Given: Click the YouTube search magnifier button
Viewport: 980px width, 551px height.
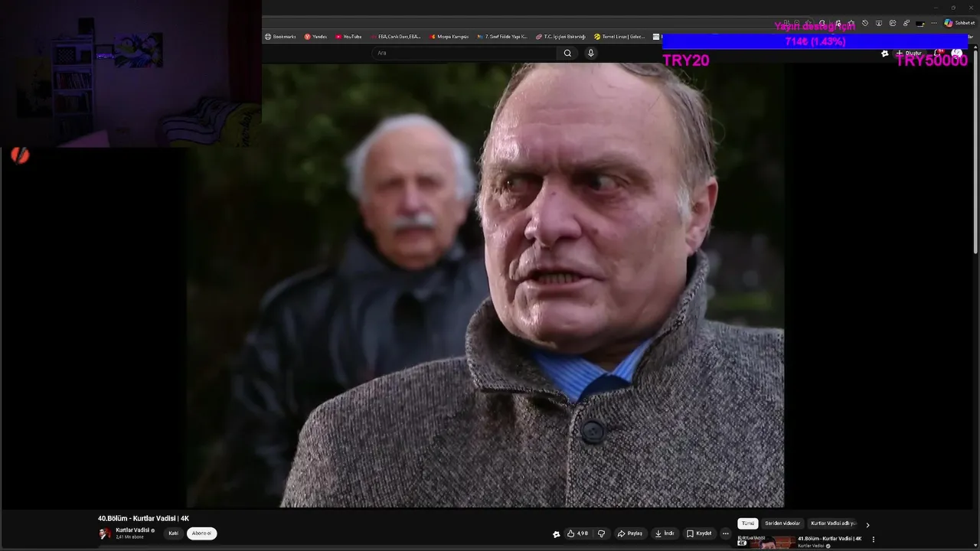Looking at the screenshot, I should click(567, 53).
